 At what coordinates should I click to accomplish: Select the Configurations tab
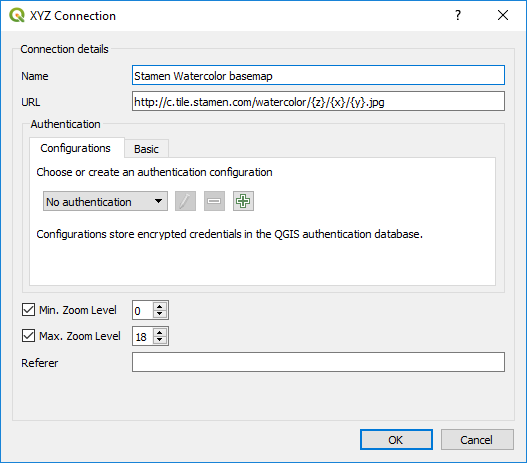(76, 148)
